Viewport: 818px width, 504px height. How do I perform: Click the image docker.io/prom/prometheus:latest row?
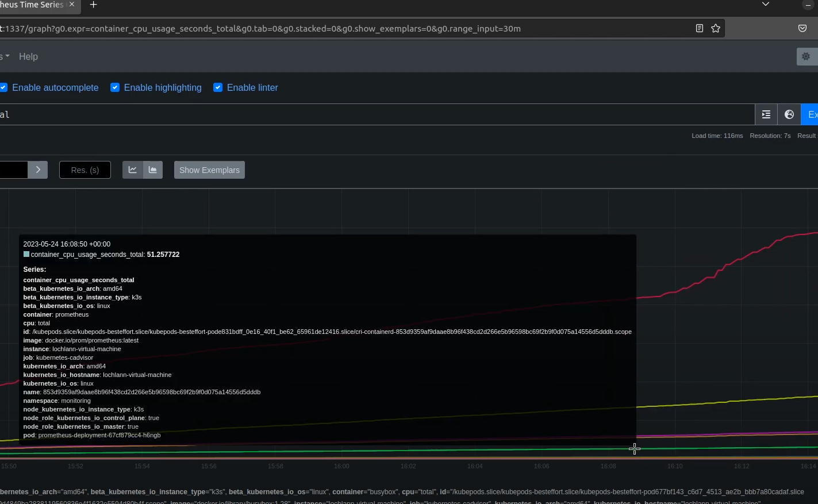(81, 340)
